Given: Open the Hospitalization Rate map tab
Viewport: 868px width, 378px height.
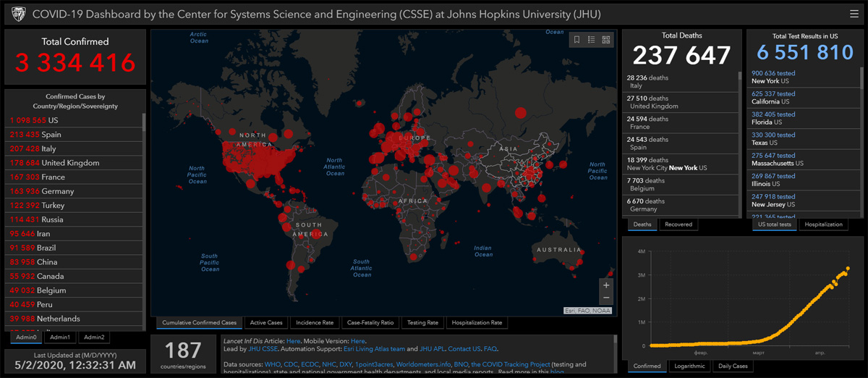Looking at the screenshot, I should pos(477,322).
